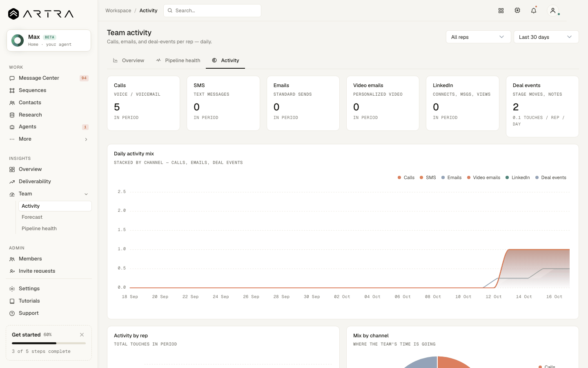Viewport: 588px width, 368px height.
Task: Click the Agents 1 badge
Action: coord(85,127)
